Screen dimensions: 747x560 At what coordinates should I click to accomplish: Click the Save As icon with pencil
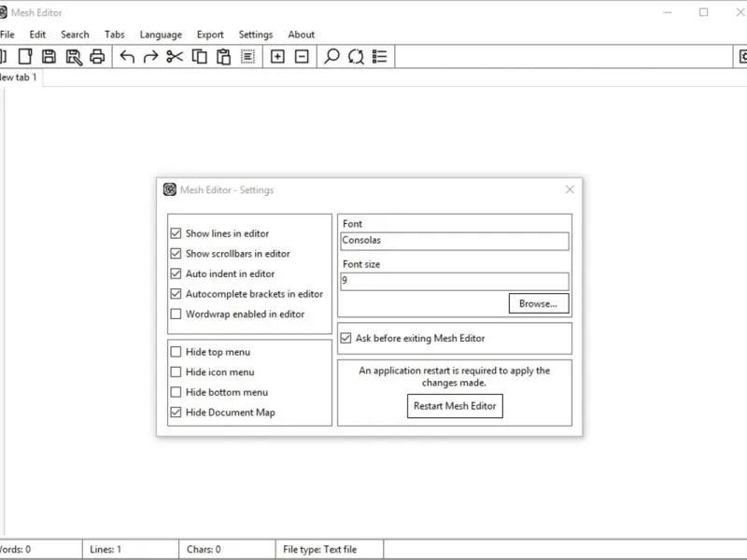pyautogui.click(x=74, y=57)
